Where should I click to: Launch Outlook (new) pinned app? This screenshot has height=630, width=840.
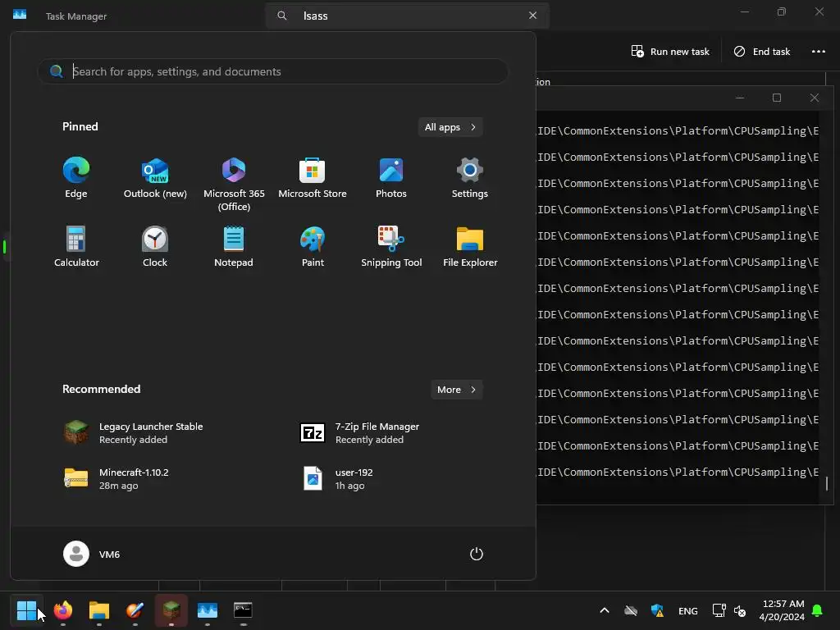pyautogui.click(x=155, y=178)
